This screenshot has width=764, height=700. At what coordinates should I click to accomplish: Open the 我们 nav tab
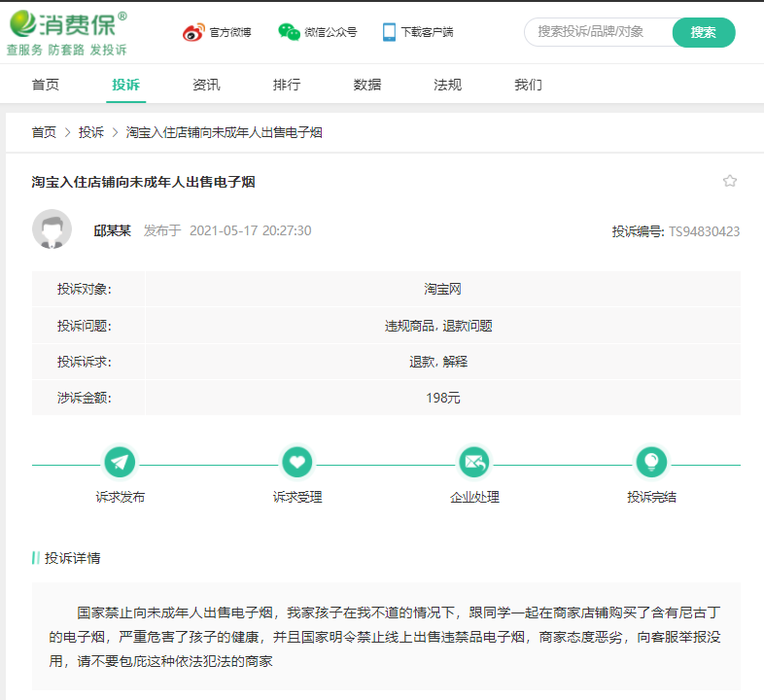coord(528,85)
